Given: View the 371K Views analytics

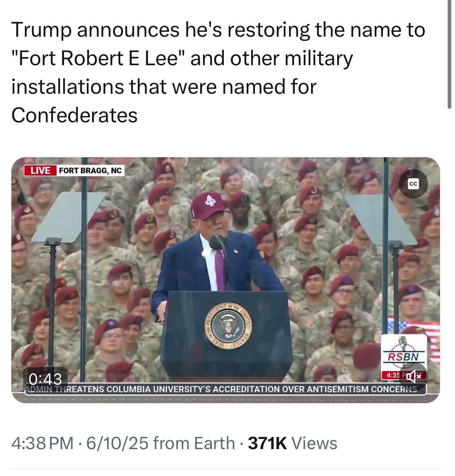Looking at the screenshot, I should [292, 443].
